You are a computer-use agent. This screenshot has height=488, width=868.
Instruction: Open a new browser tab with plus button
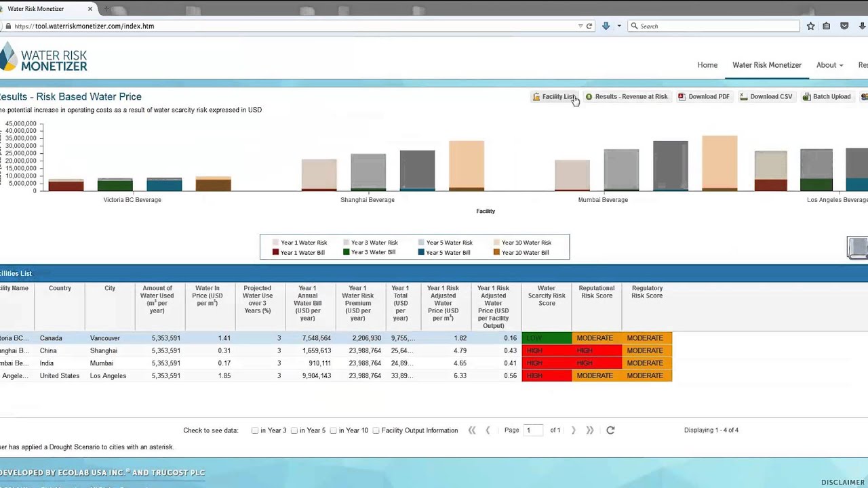coord(106,9)
